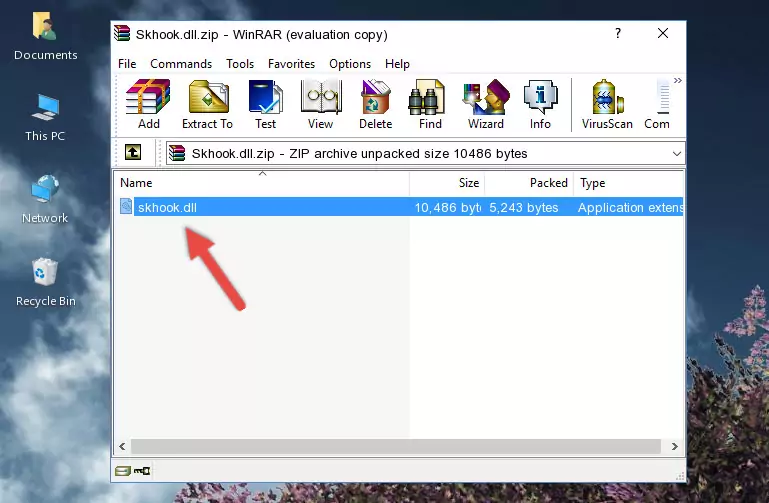Select the skhook.dll file name
Image resolution: width=769 pixels, height=503 pixels.
point(167,207)
